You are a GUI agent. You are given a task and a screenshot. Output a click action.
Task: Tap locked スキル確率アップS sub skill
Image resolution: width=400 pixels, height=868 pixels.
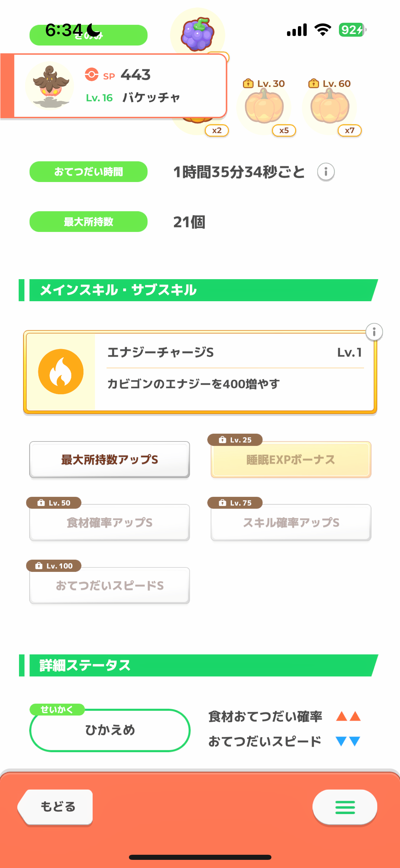click(291, 523)
